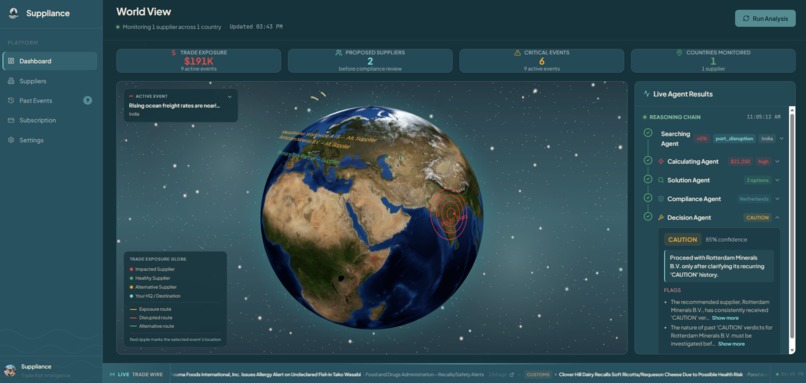Click the Active Event red marker icon
The image size is (806, 383).
[x=132, y=96]
